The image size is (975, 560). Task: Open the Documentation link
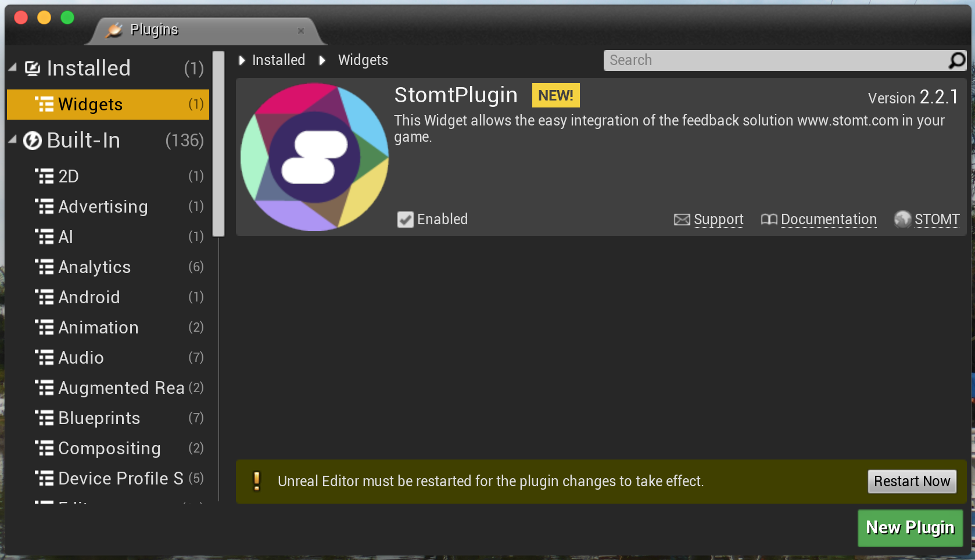[x=829, y=220]
